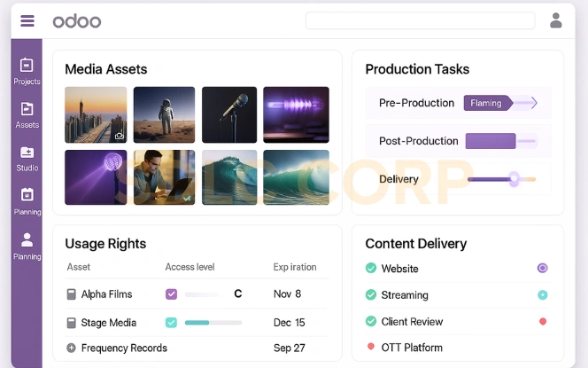Click the search field in the top bar

(x=420, y=20)
